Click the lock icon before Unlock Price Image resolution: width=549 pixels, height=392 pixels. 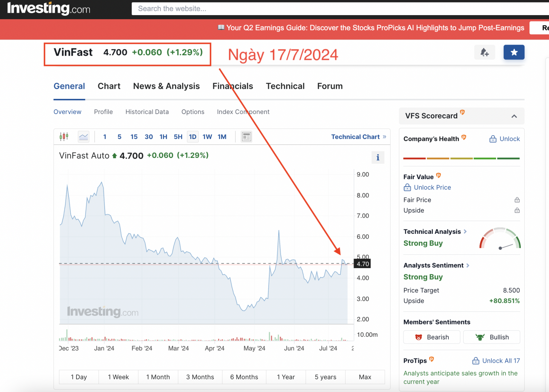(407, 187)
